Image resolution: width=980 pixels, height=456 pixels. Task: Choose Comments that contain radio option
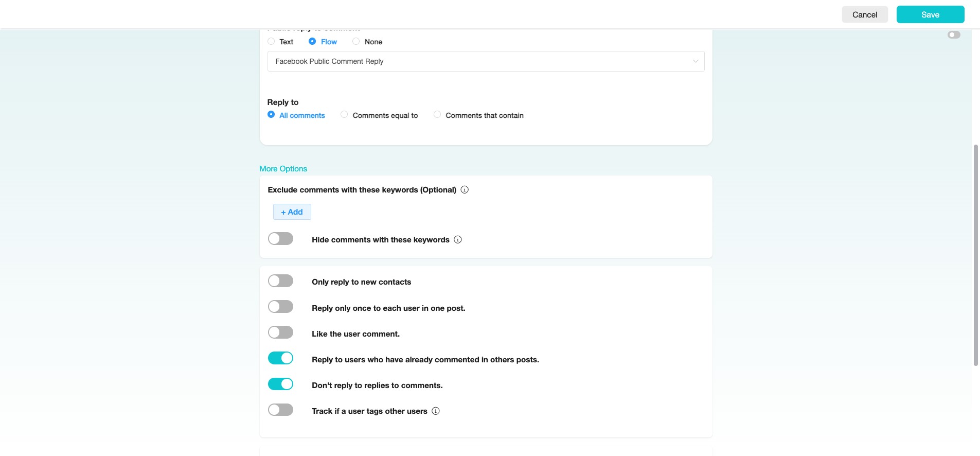pyautogui.click(x=437, y=115)
